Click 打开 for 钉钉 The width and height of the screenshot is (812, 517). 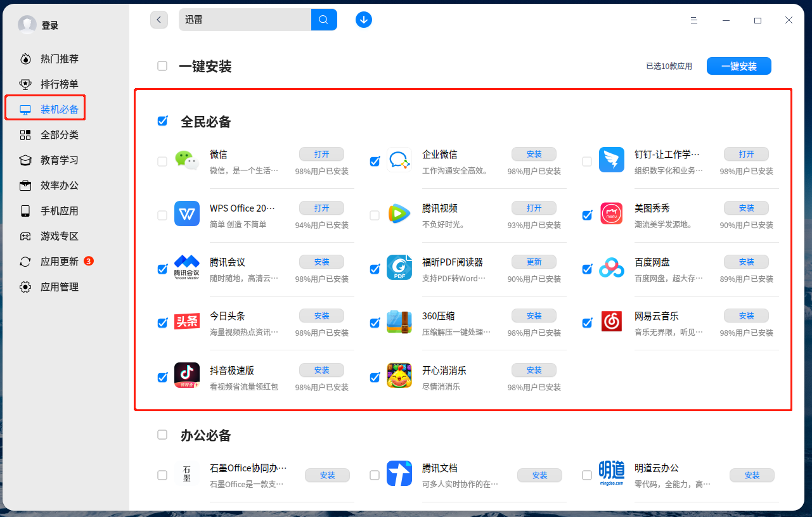point(746,154)
